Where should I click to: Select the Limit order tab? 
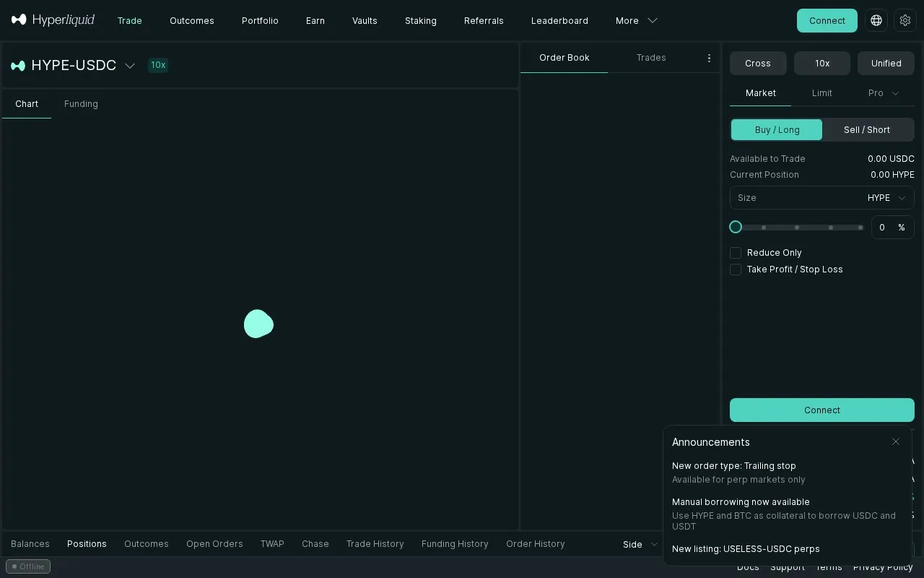point(822,93)
